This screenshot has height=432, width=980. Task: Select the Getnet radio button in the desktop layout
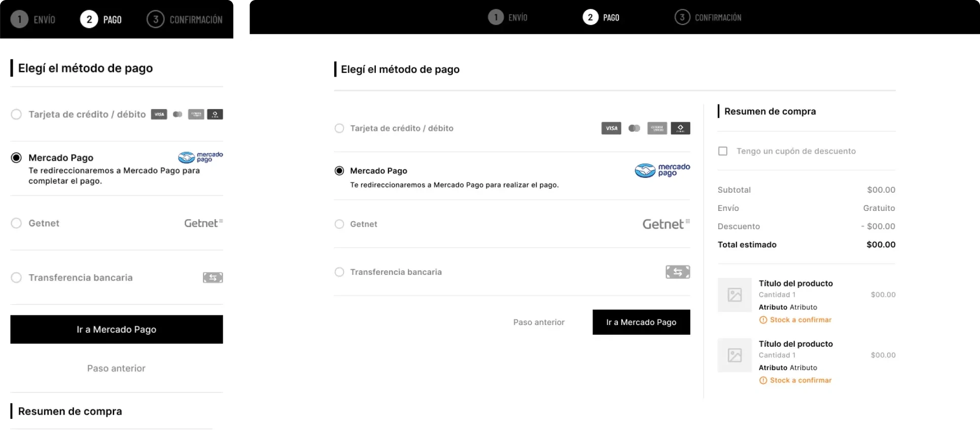[x=339, y=224]
